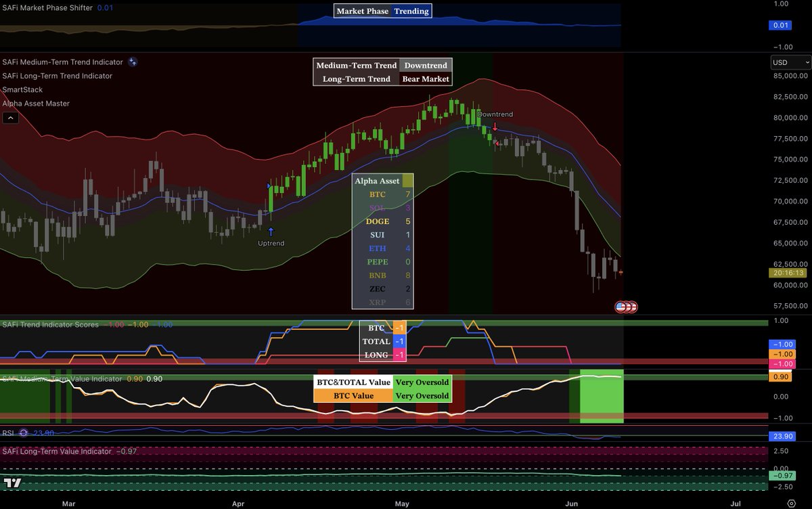The width and height of the screenshot is (812, 509).
Task: Click the ETH row in Alpha Asset table
Action: [x=383, y=248]
